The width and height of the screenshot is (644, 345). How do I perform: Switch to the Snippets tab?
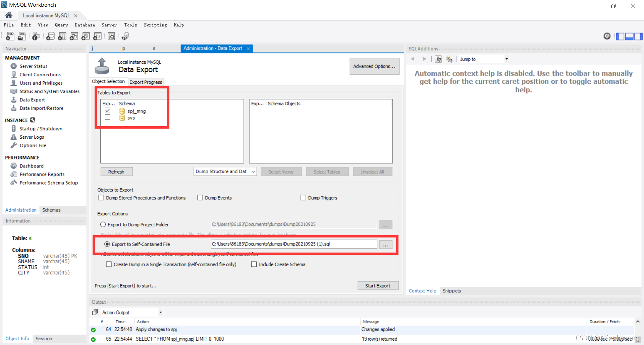(452, 291)
